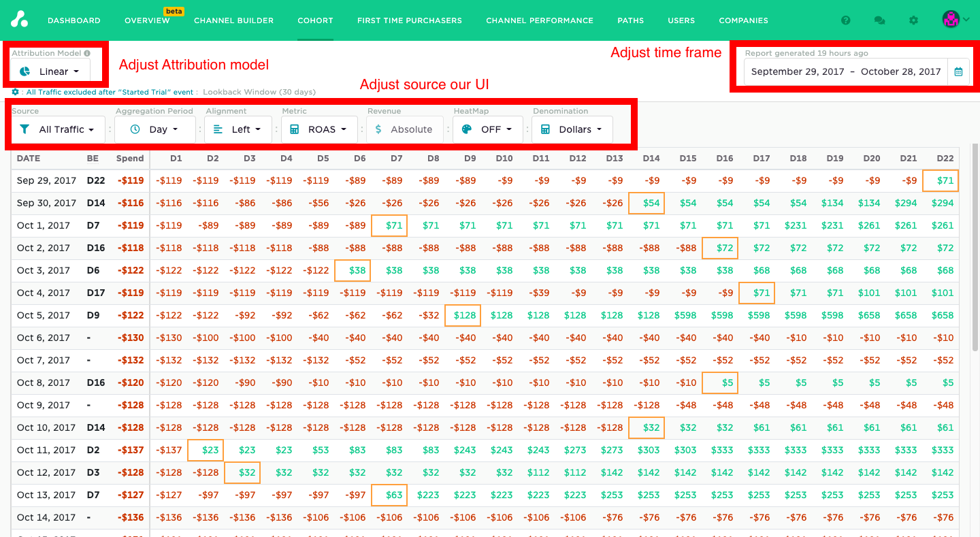
Task: Open the ROAS metric dropdown
Action: pyautogui.click(x=319, y=129)
